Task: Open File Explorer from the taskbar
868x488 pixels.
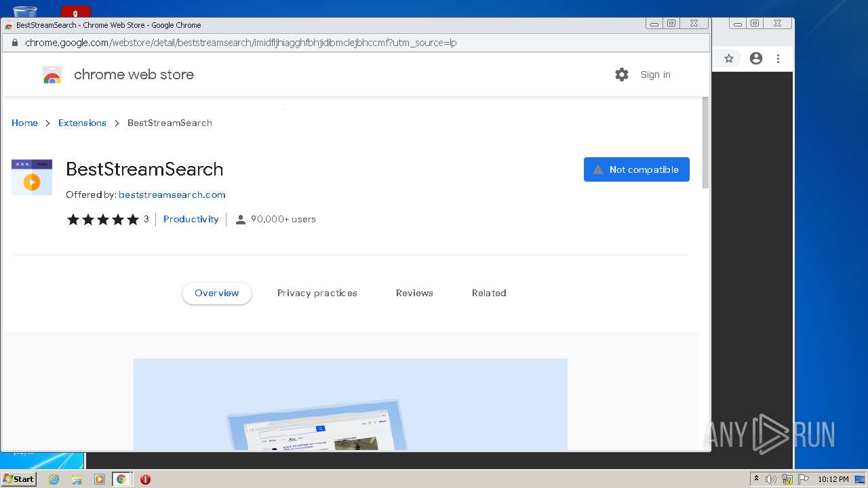Action: pos(77,479)
